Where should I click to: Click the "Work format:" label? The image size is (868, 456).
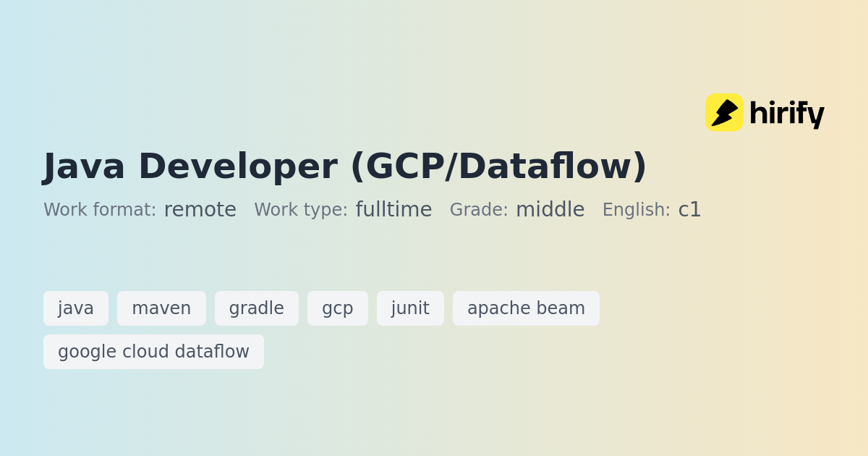100,210
